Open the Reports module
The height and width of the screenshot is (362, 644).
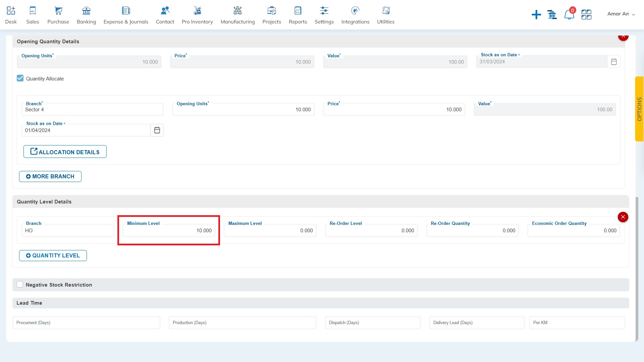coord(297,15)
